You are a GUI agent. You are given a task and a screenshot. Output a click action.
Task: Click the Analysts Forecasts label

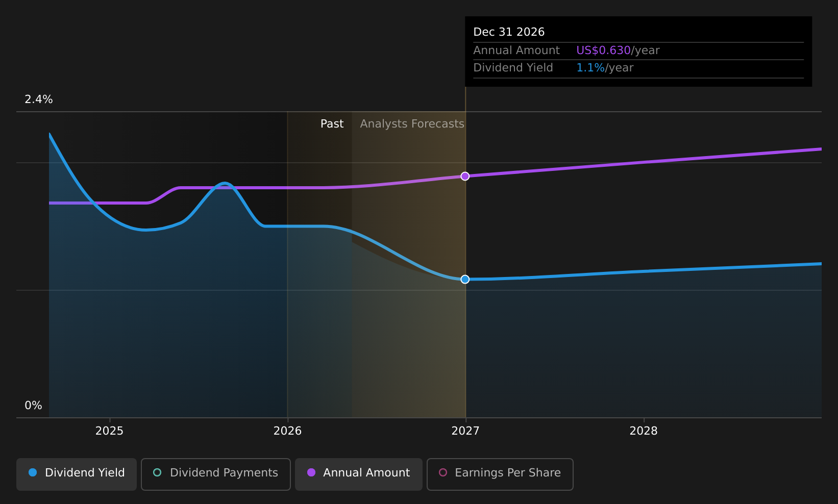(412, 124)
